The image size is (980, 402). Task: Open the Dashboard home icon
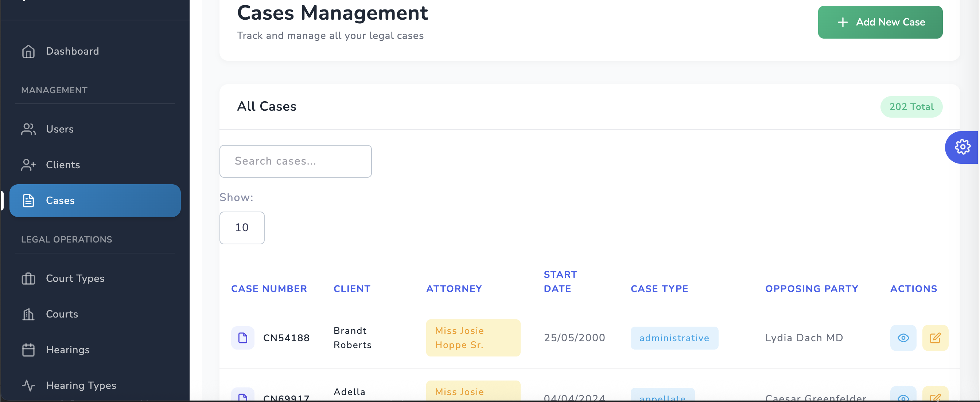click(28, 51)
